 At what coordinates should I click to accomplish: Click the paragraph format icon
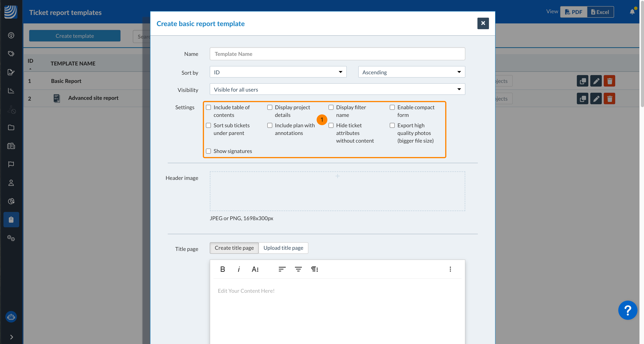314,269
